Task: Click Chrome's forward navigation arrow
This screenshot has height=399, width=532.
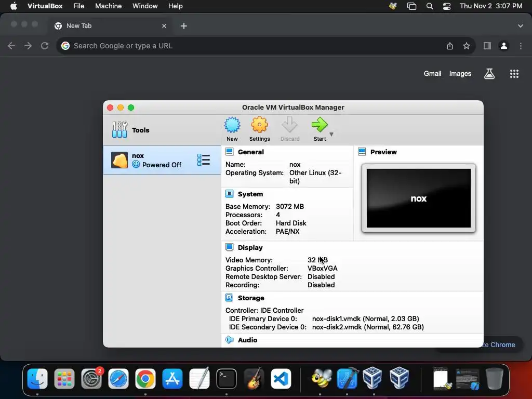Action: pyautogui.click(x=28, y=46)
